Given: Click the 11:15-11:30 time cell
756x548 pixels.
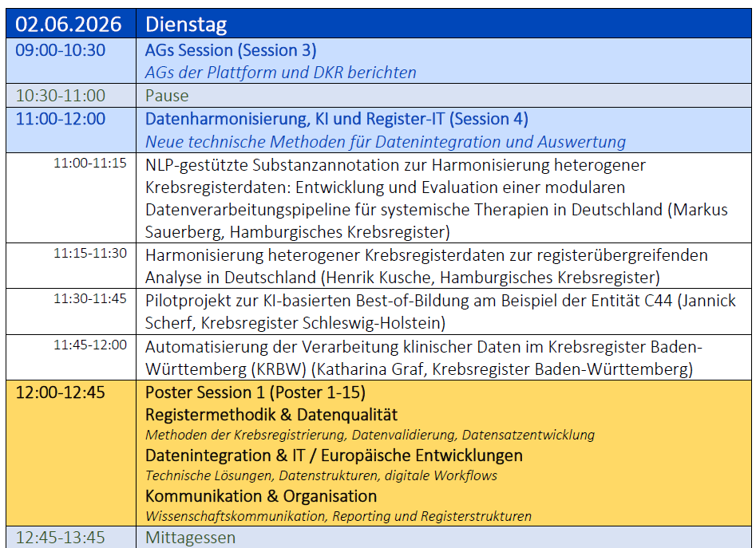Looking at the screenshot, I should click(x=89, y=254).
